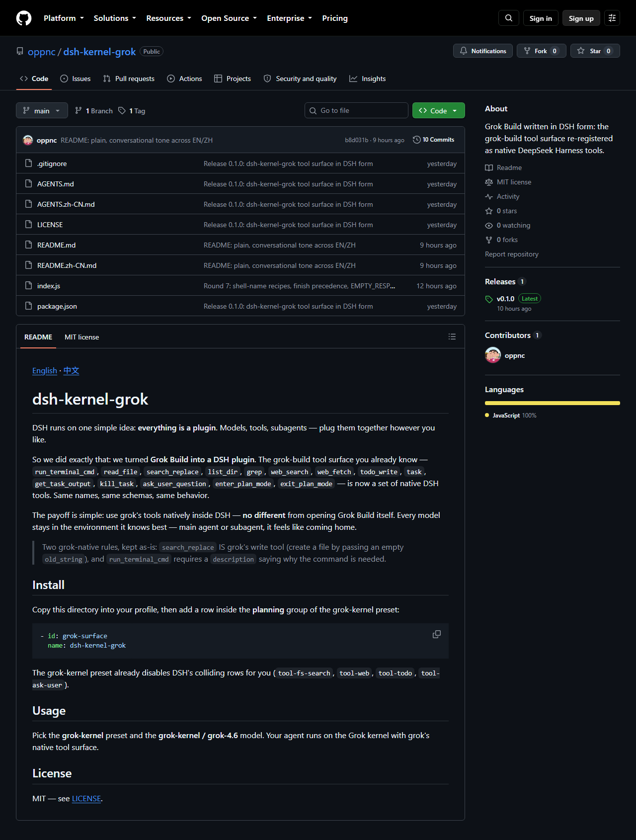This screenshot has width=636, height=840.
Task: Click the file icon beside LICENSE
Action: coord(29,224)
